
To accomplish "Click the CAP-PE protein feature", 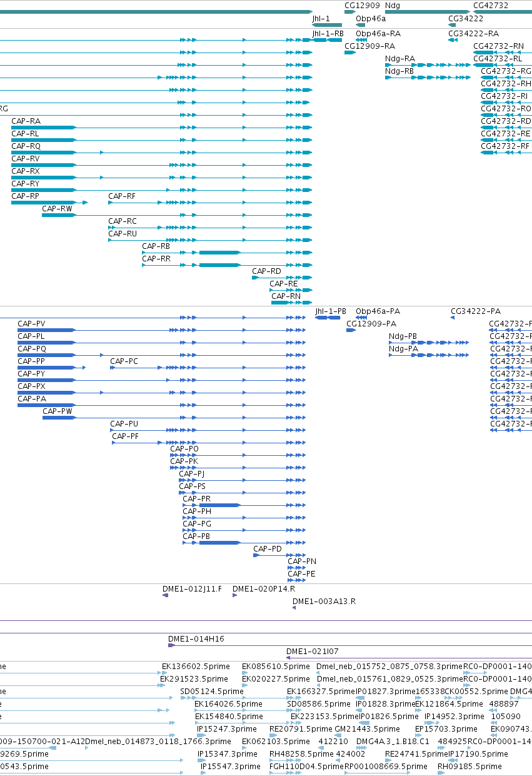I will click(296, 580).
